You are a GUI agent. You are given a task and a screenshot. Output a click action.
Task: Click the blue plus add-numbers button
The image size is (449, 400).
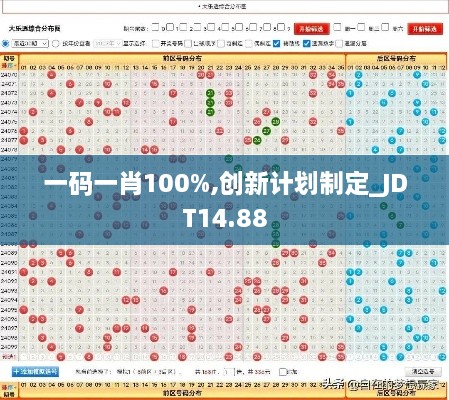[x=35, y=371]
